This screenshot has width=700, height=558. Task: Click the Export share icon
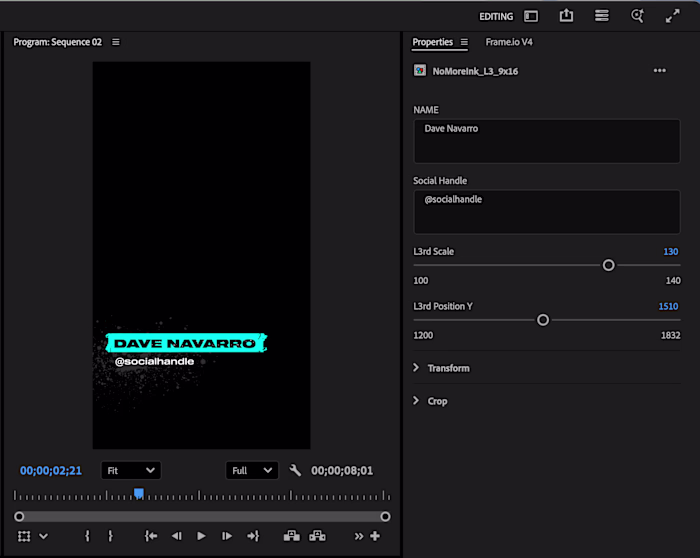coord(566,16)
